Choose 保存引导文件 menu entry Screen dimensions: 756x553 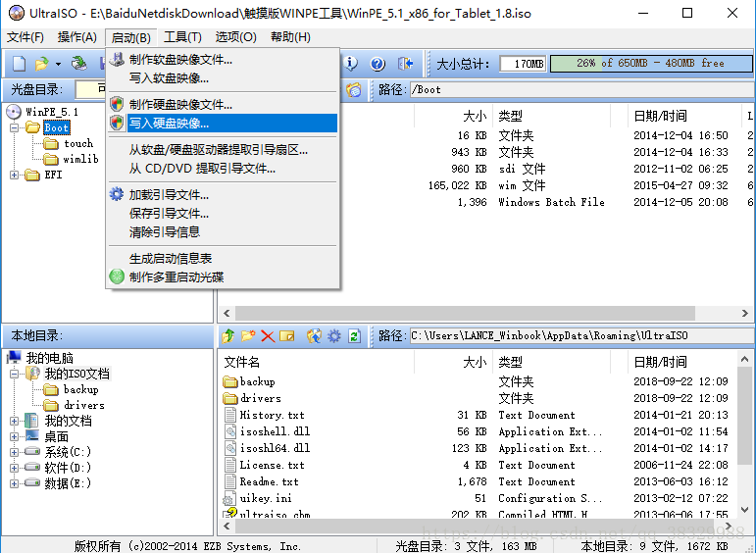[x=223, y=213]
